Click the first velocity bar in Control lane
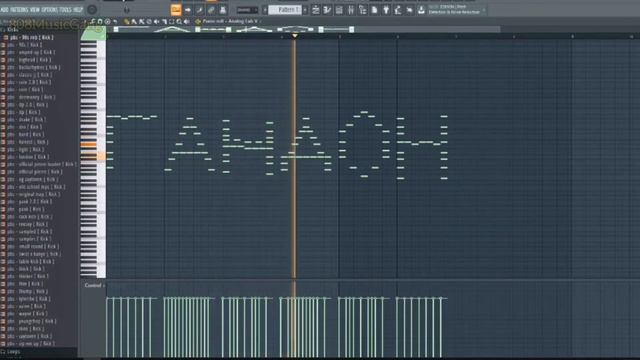 click(107, 327)
